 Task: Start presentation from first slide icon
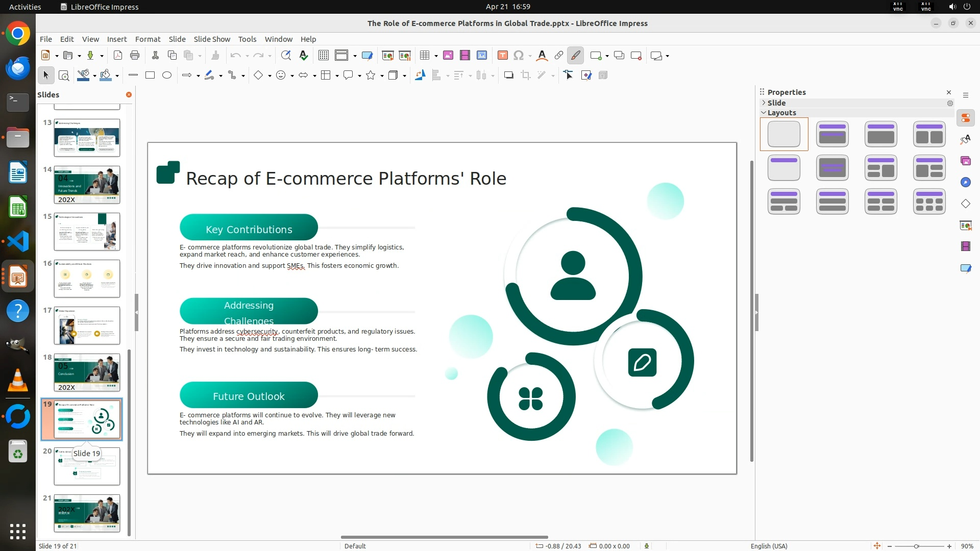tap(387, 56)
